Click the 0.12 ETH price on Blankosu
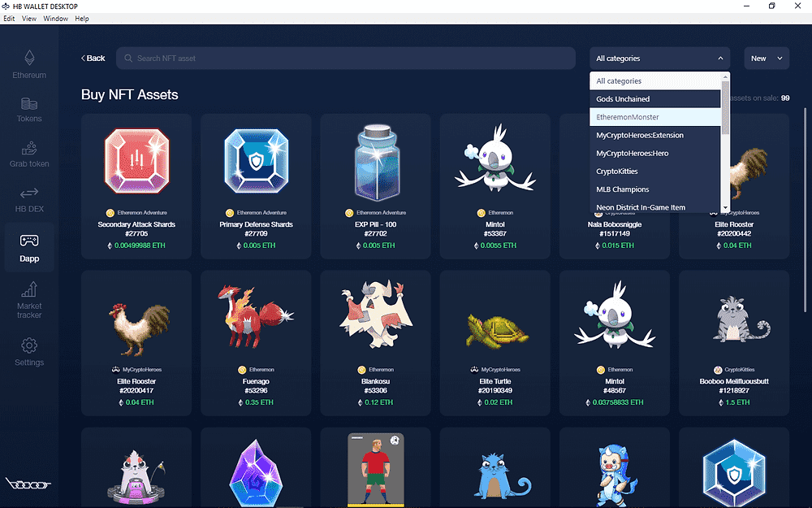Image resolution: width=812 pixels, height=508 pixels. [x=379, y=402]
